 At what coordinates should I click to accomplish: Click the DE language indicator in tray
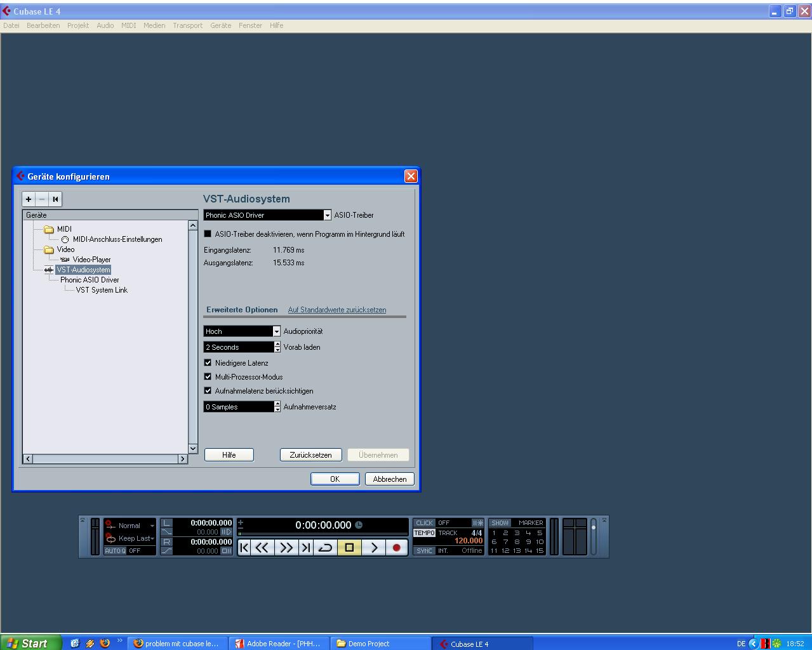(741, 644)
